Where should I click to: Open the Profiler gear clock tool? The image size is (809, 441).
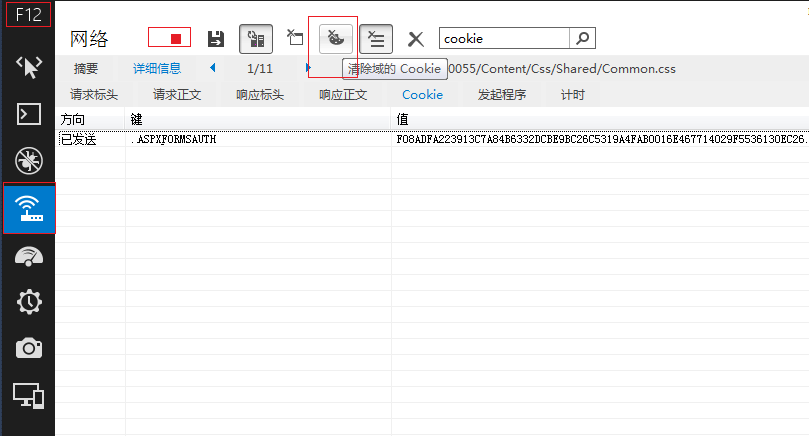pos(29,302)
